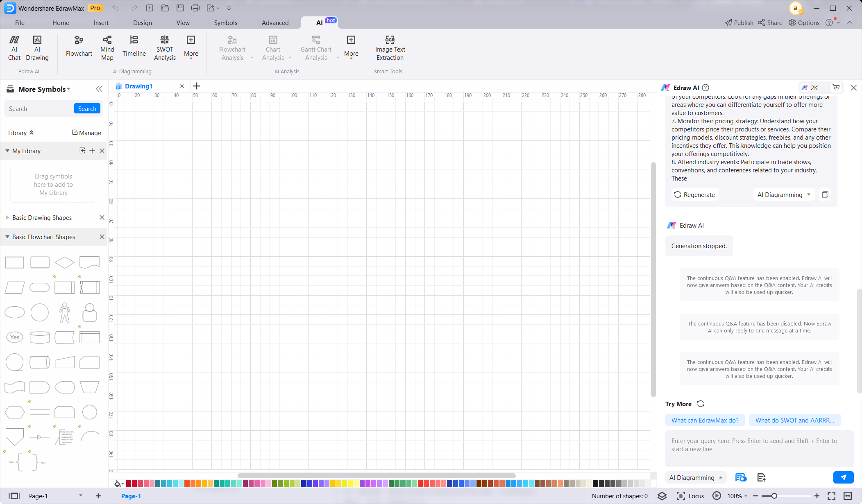Open the Symbols menu tab
The image size is (862, 504).
point(225,23)
